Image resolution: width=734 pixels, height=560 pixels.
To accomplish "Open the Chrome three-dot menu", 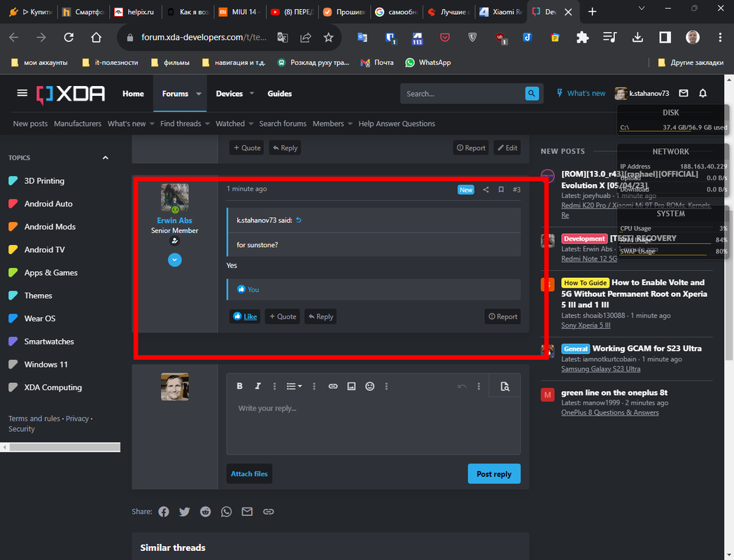I will tap(720, 38).
